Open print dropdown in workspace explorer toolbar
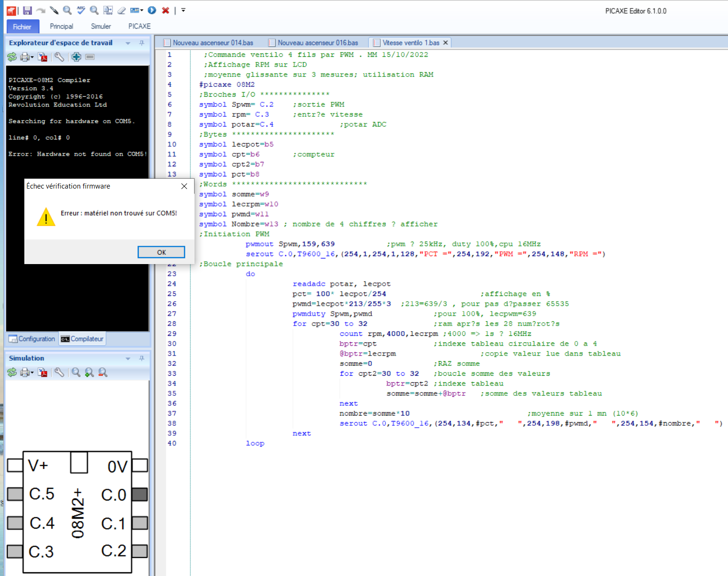 click(32, 57)
